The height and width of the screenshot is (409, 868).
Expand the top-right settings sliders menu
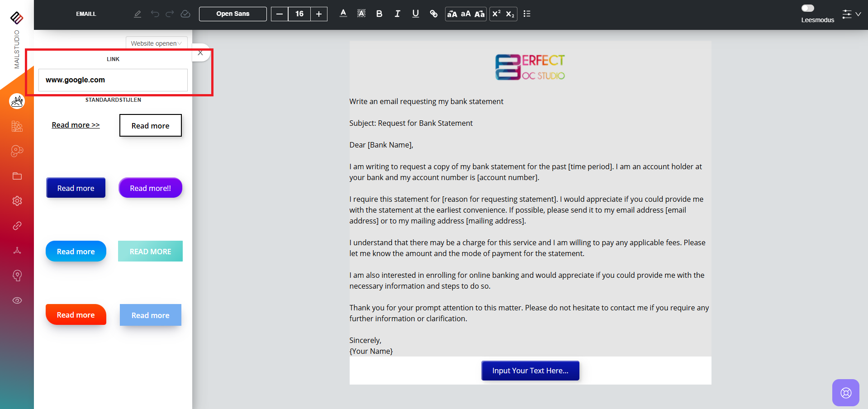tap(851, 14)
